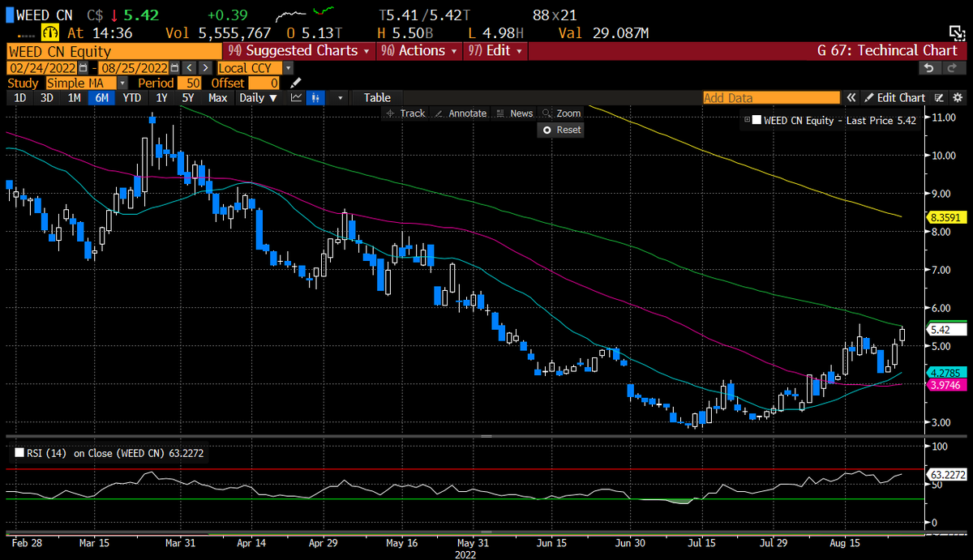
Task: Activate the Annotate tool
Action: click(x=461, y=113)
